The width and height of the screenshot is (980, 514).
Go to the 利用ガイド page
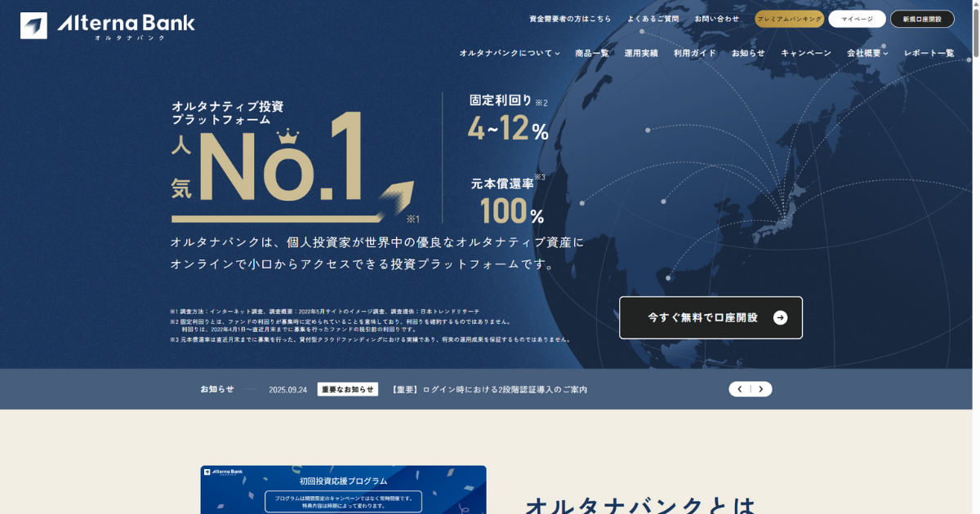694,53
